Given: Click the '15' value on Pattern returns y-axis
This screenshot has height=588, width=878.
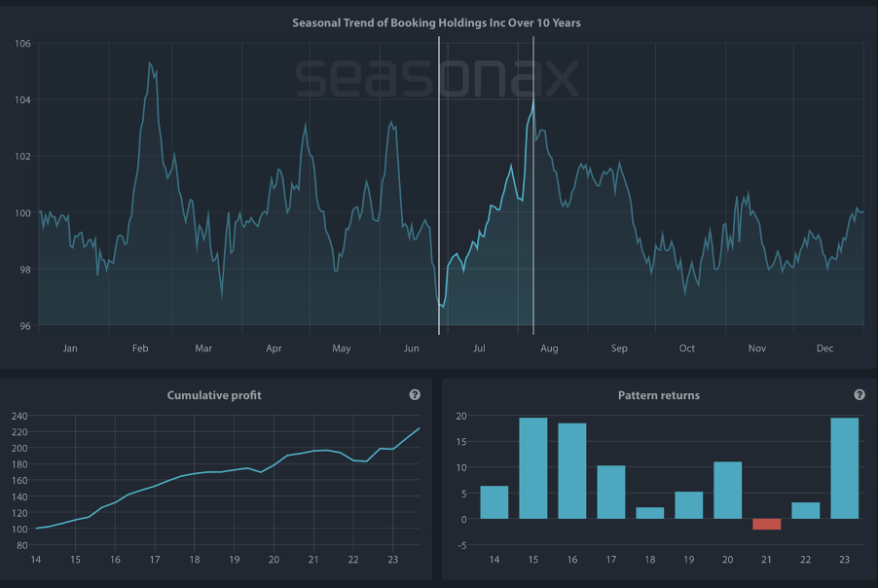Looking at the screenshot, I should coord(461,442).
